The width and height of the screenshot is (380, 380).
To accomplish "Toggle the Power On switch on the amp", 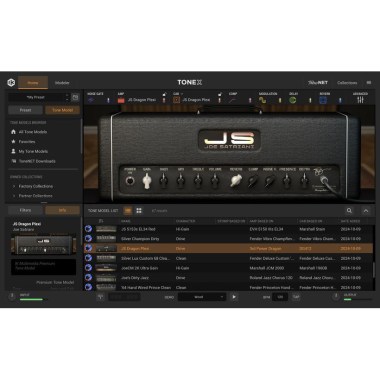I will [130, 181].
